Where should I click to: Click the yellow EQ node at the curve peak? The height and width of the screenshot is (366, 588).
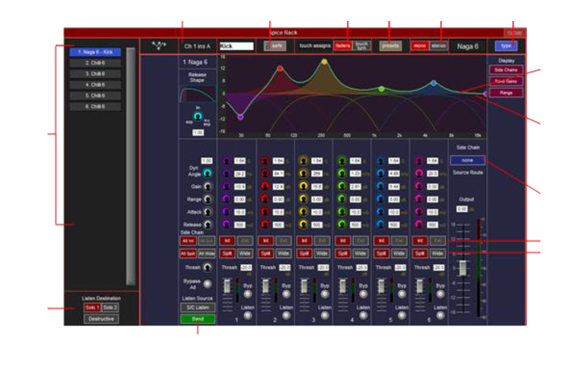click(x=324, y=62)
